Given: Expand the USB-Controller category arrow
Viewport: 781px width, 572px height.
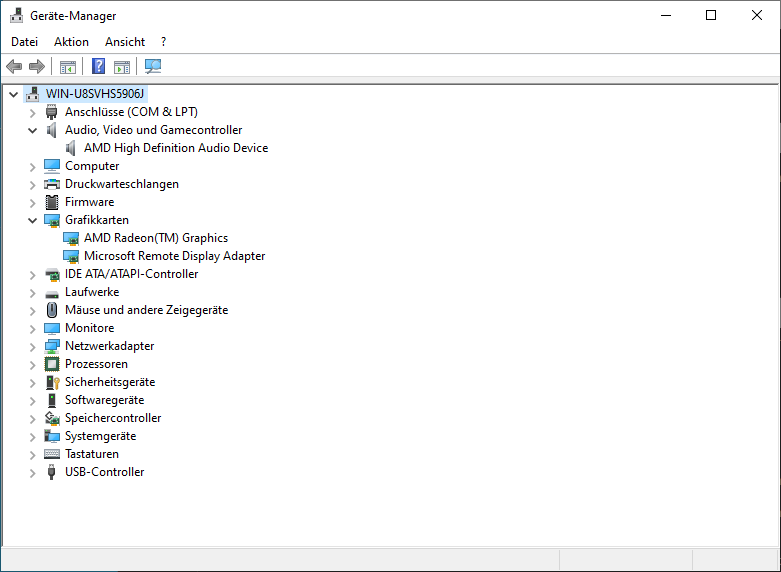Looking at the screenshot, I should [x=32, y=472].
